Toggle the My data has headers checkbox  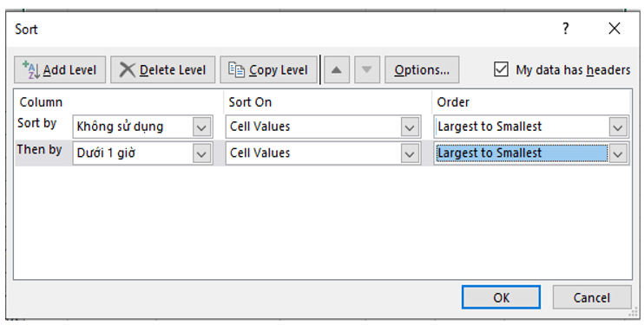[x=501, y=69]
